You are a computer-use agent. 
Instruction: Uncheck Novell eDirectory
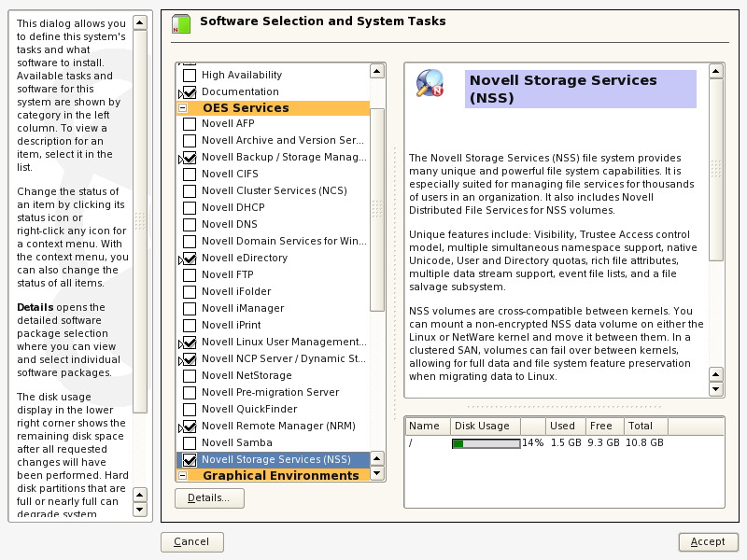click(190, 258)
